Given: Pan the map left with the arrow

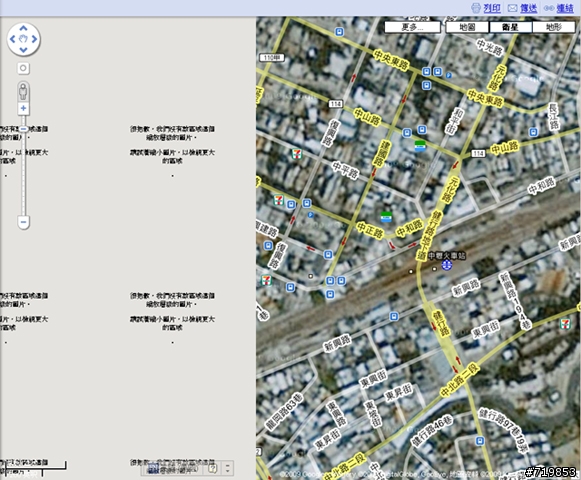Looking at the screenshot, I should point(13,39).
